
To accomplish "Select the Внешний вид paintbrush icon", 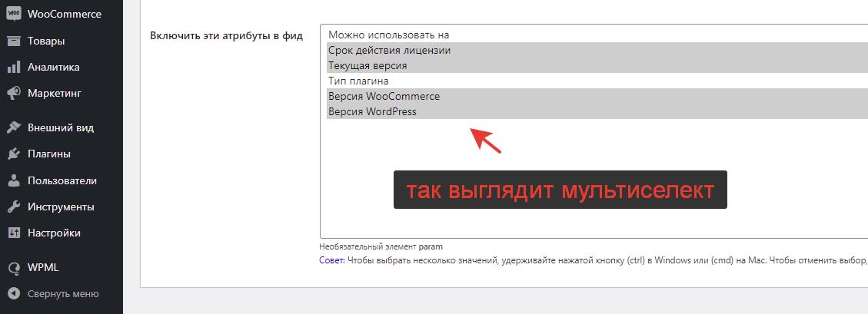I will 13,128.
